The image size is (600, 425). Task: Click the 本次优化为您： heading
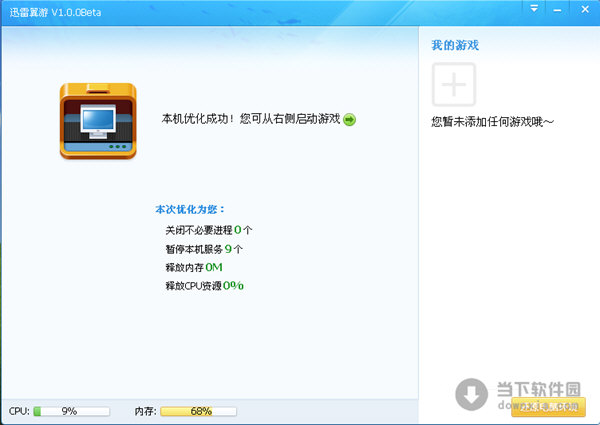pyautogui.click(x=190, y=209)
